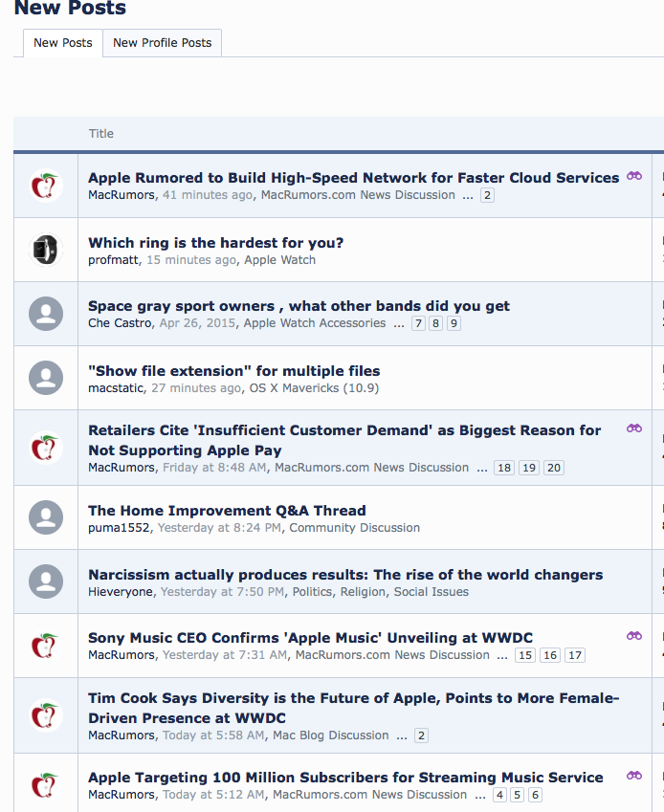Click binoculars icon on High-Speed Network thread
Screen dimensions: 664x812
(634, 176)
